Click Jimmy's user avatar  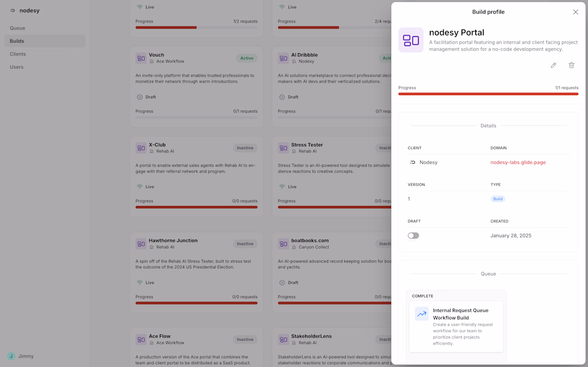tap(11, 356)
